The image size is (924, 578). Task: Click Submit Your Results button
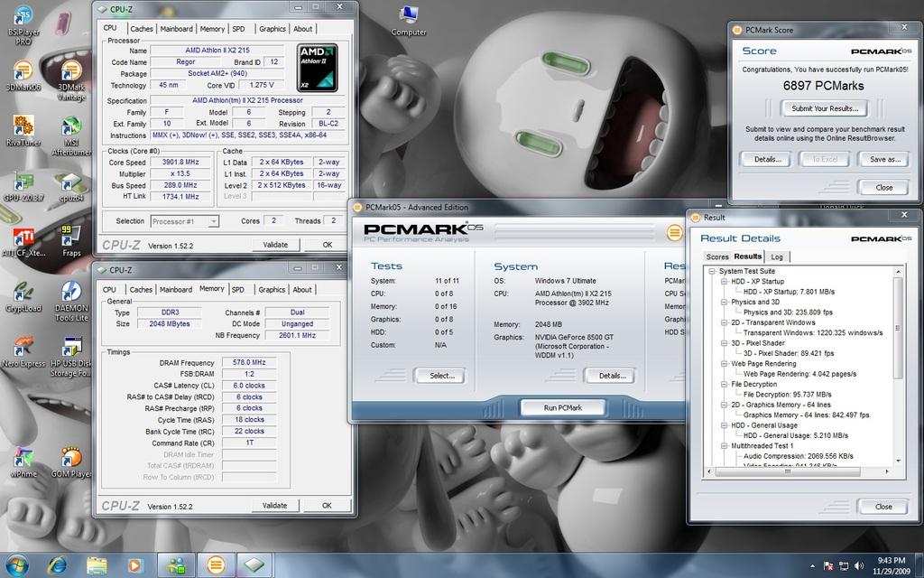point(825,108)
